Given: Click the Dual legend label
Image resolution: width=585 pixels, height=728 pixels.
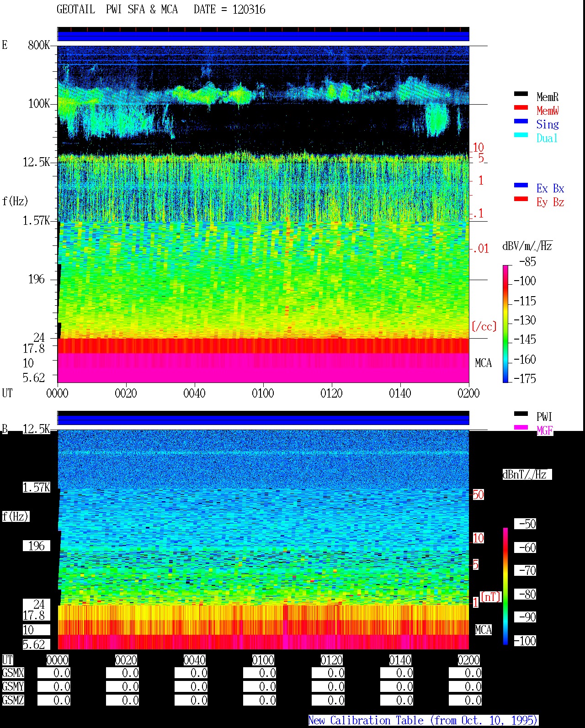Looking at the screenshot, I should (548, 138).
